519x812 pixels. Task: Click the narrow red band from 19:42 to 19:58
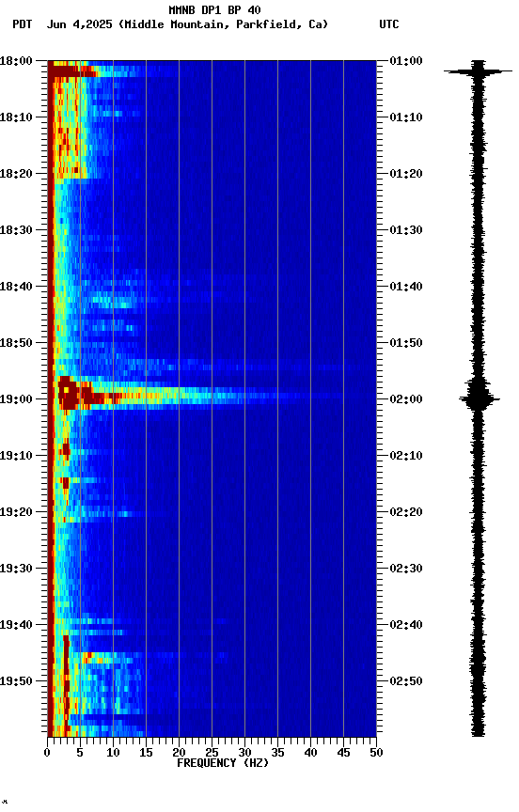pos(67,681)
